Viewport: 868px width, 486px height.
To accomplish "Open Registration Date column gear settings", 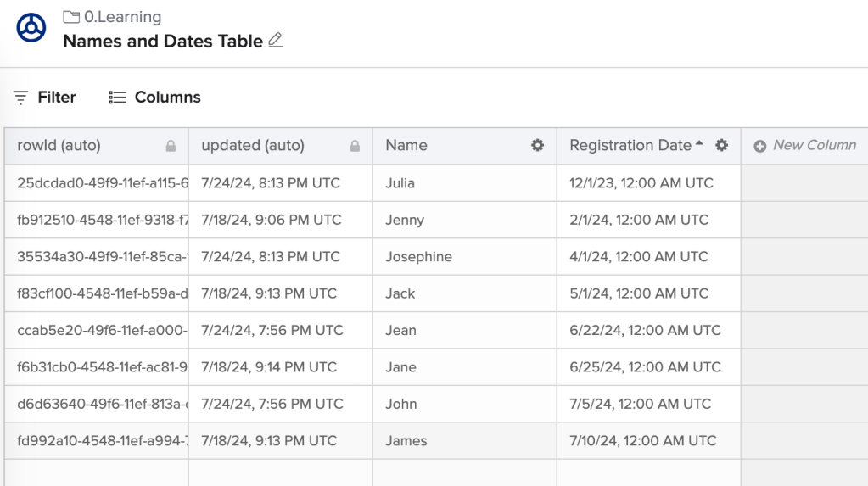I will [721, 146].
